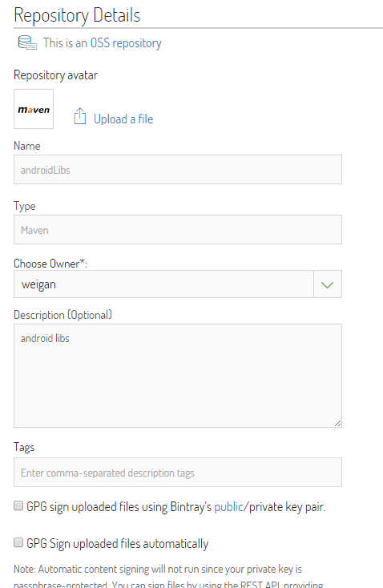Click the OSS repository database icon
383x588 pixels.
pyautogui.click(x=27, y=42)
